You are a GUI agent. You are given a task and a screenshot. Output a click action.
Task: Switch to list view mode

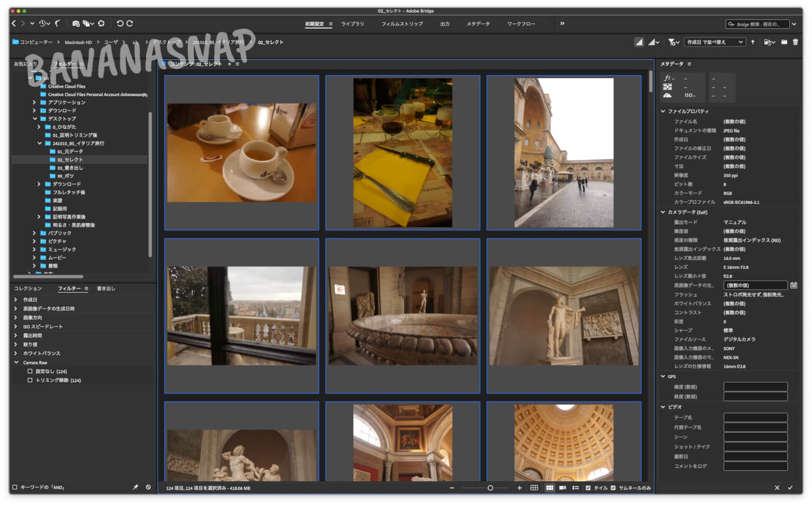click(x=576, y=488)
